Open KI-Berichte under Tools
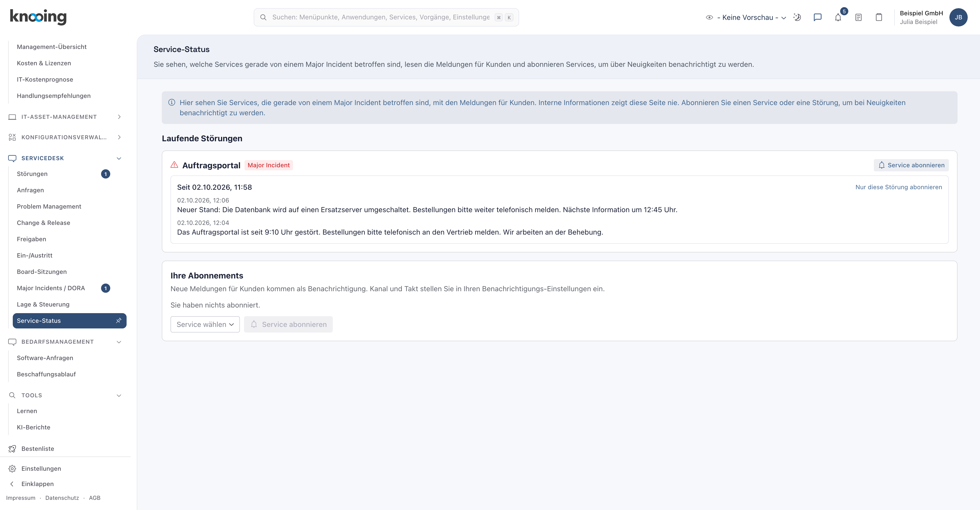The width and height of the screenshot is (980, 510). (70, 427)
